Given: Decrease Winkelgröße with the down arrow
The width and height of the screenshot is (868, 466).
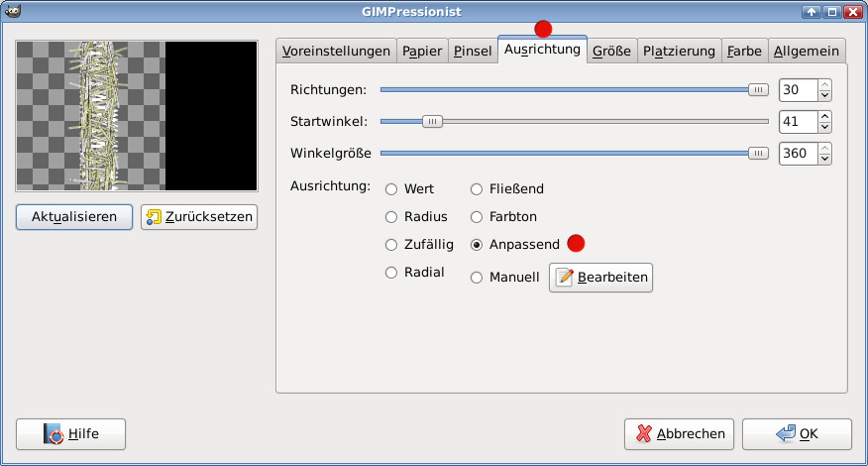Looking at the screenshot, I should [x=824, y=159].
